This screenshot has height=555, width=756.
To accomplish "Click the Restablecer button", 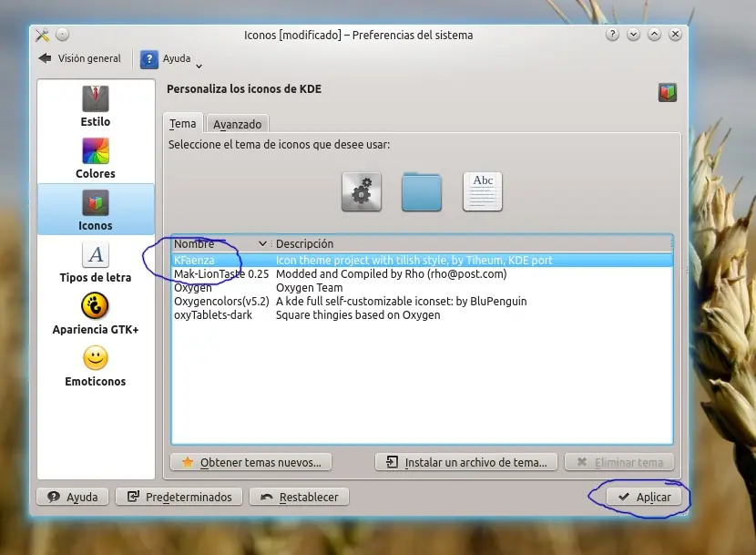I will pos(299,497).
